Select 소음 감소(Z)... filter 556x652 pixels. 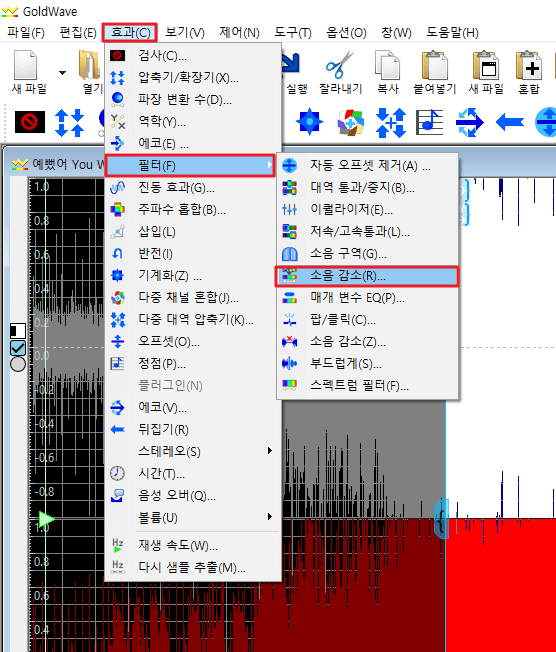368,342
